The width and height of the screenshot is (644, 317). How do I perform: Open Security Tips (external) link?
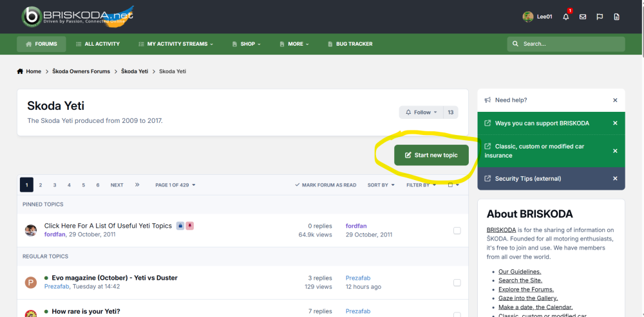[528, 178]
